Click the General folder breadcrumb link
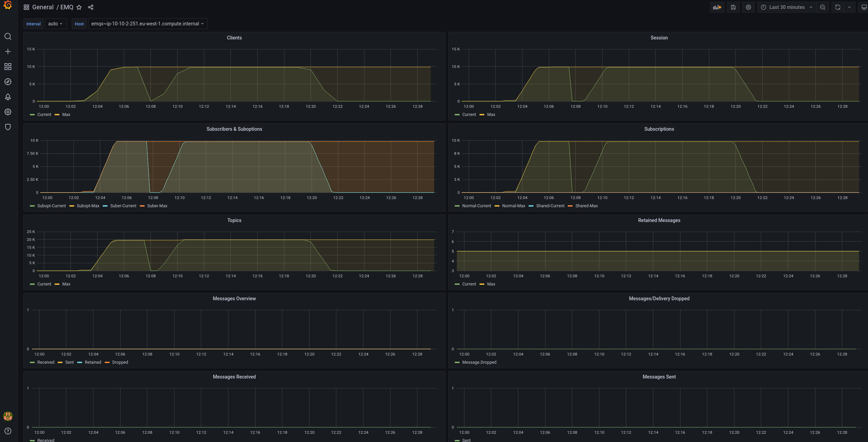The height and width of the screenshot is (442, 868). [x=43, y=7]
